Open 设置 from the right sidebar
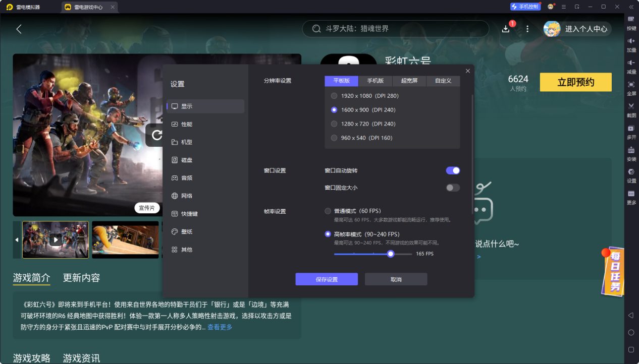The height and width of the screenshot is (364, 639). (x=631, y=175)
